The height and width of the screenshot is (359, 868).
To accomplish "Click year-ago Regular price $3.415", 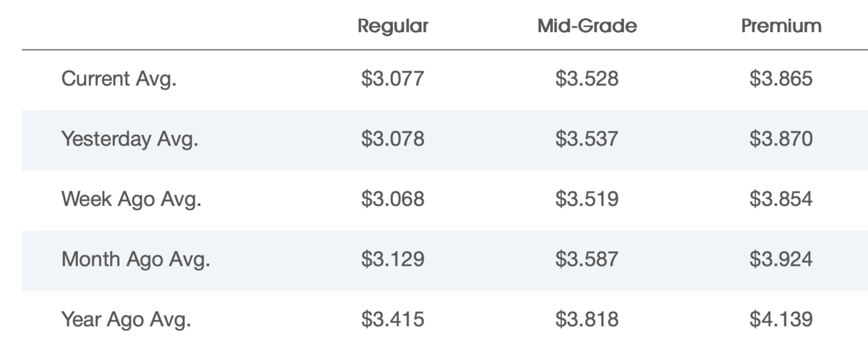I will pos(393,319).
